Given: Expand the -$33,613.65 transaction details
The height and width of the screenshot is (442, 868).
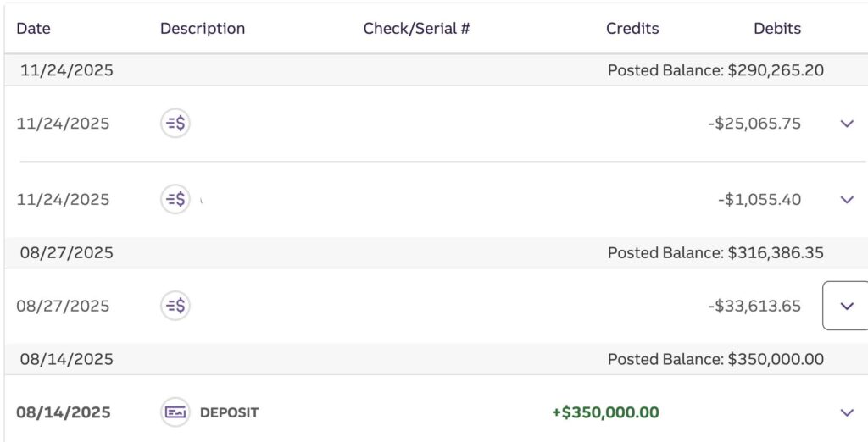Looking at the screenshot, I should [846, 306].
